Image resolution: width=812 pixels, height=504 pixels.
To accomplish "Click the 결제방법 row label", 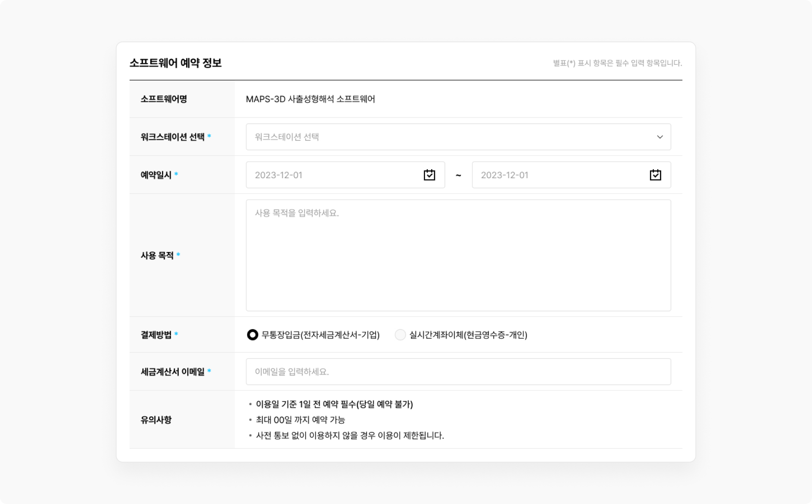I will point(156,335).
